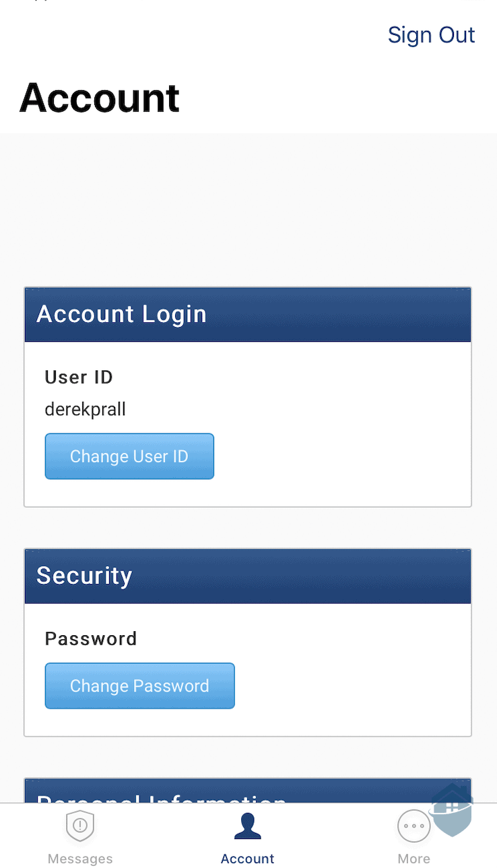Select the derekprall user ID text
The height and width of the screenshot is (868, 497).
pyautogui.click(x=86, y=409)
